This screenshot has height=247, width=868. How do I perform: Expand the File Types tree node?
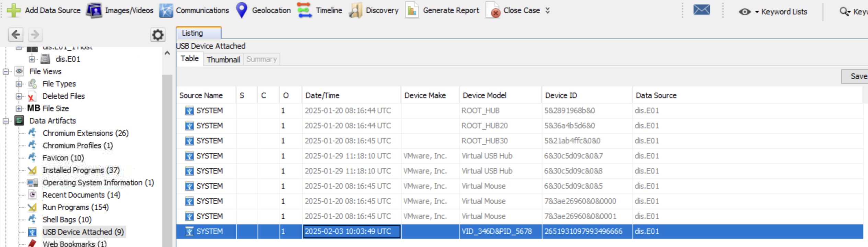(x=19, y=84)
